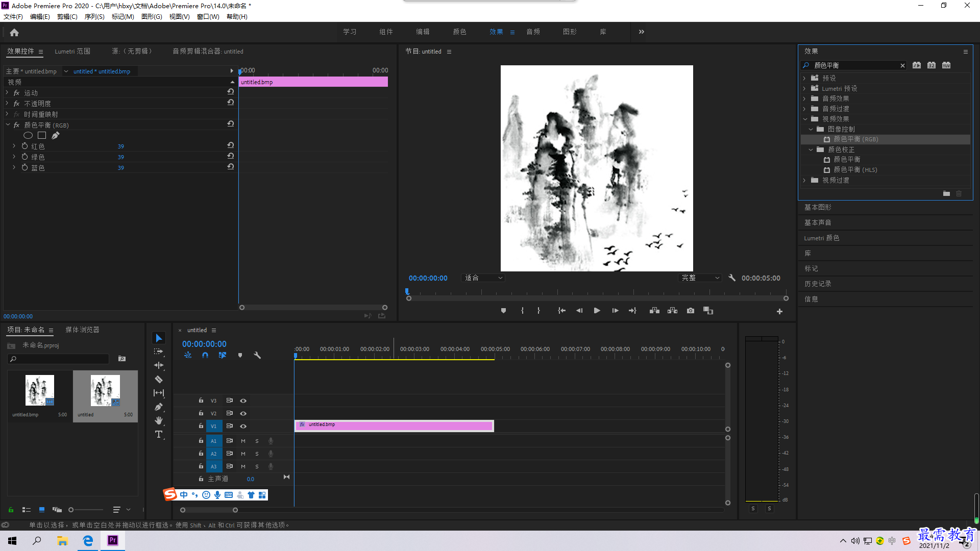This screenshot has height=551, width=980.
Task: Solo audio track A2
Action: click(x=257, y=454)
